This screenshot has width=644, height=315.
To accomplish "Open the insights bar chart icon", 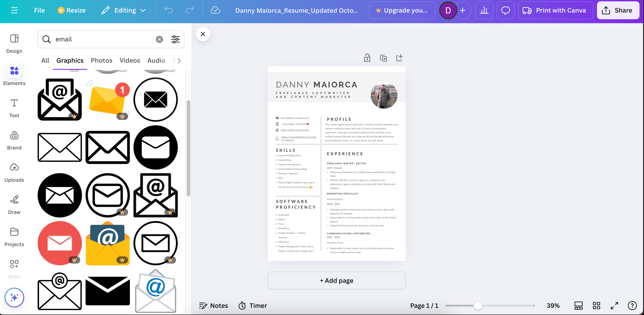I will click(484, 10).
